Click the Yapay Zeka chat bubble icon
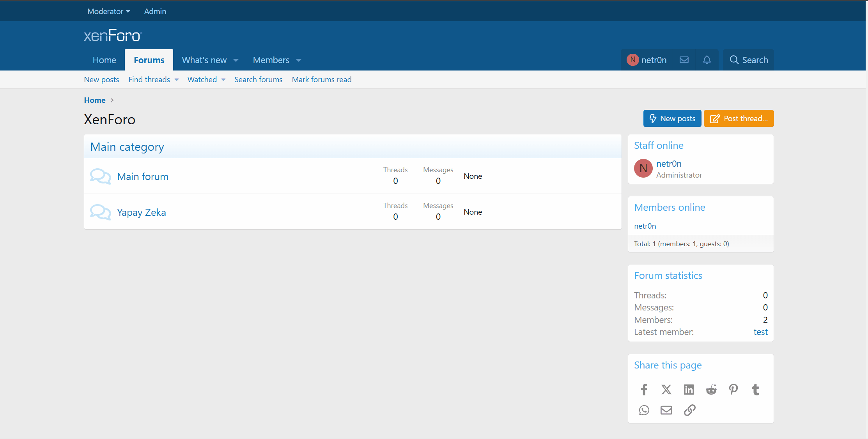This screenshot has height=439, width=868. (x=101, y=212)
